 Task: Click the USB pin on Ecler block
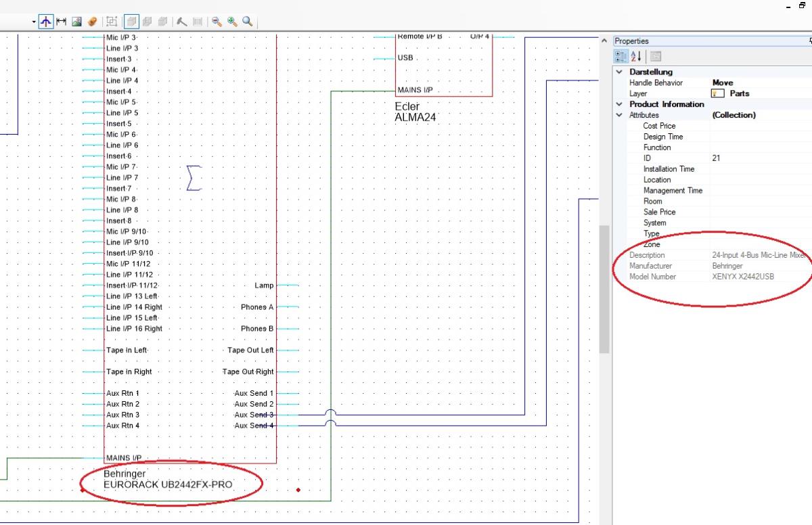405,58
